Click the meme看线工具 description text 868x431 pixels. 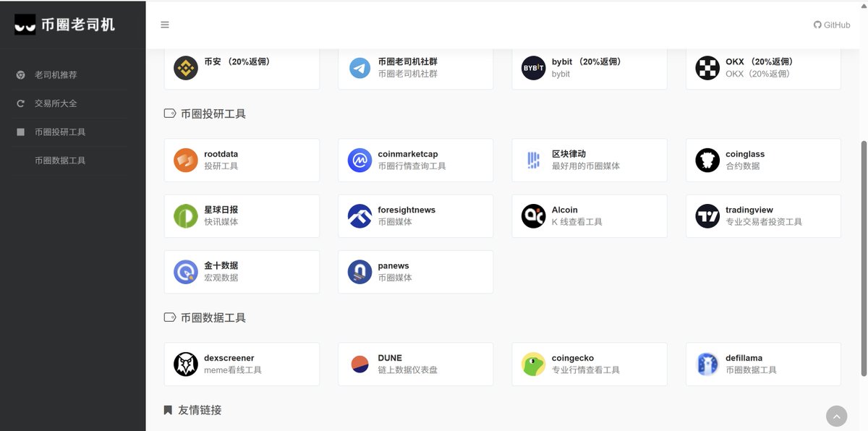point(233,370)
